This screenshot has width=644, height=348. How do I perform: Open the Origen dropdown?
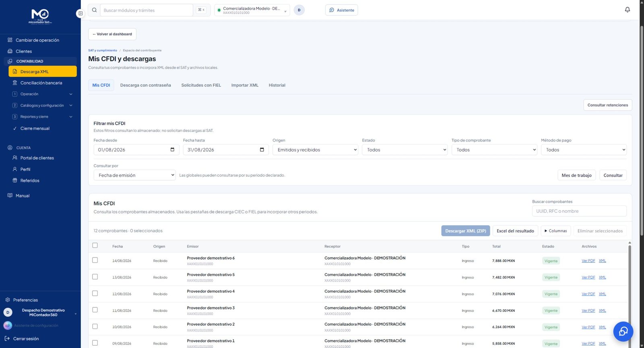coord(315,150)
